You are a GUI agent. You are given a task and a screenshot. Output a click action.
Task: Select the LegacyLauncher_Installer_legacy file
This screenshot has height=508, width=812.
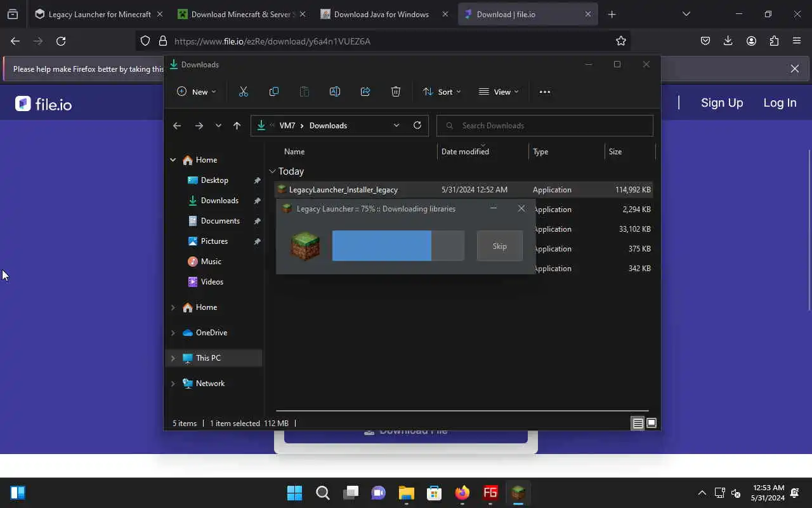[464, 190]
